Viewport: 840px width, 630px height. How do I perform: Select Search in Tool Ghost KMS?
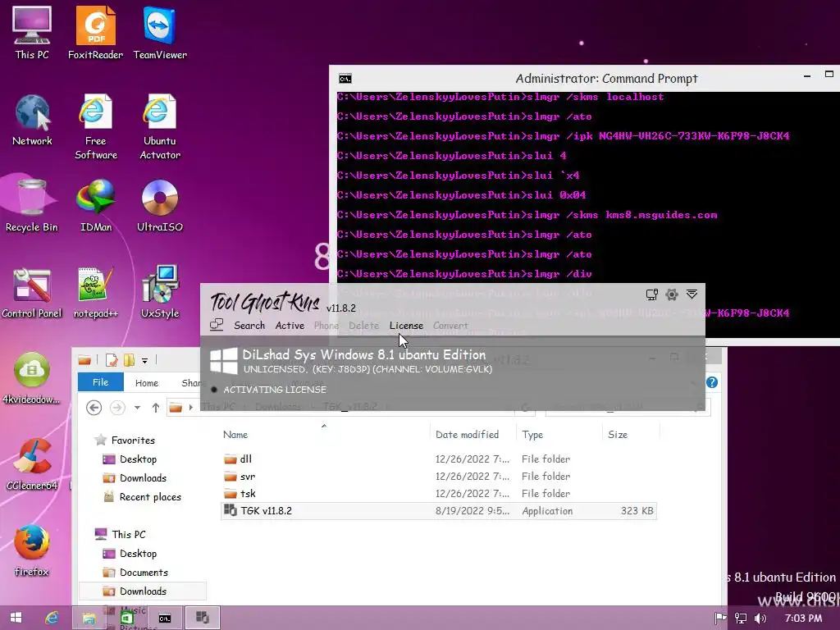tap(249, 325)
